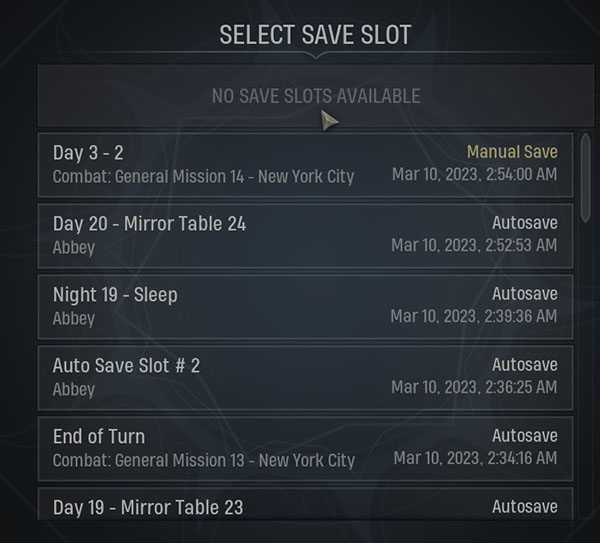600x543 pixels.
Task: Select Day 20 - Mirror Table 24 save
Action: [305, 236]
